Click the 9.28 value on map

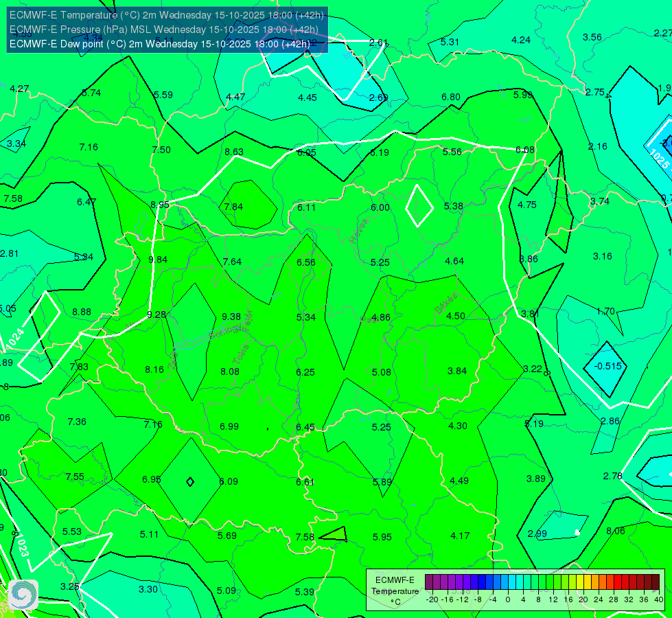(157, 314)
